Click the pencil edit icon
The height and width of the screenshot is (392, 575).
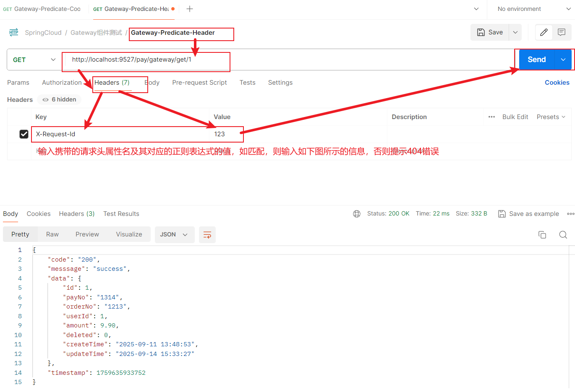[x=544, y=32]
